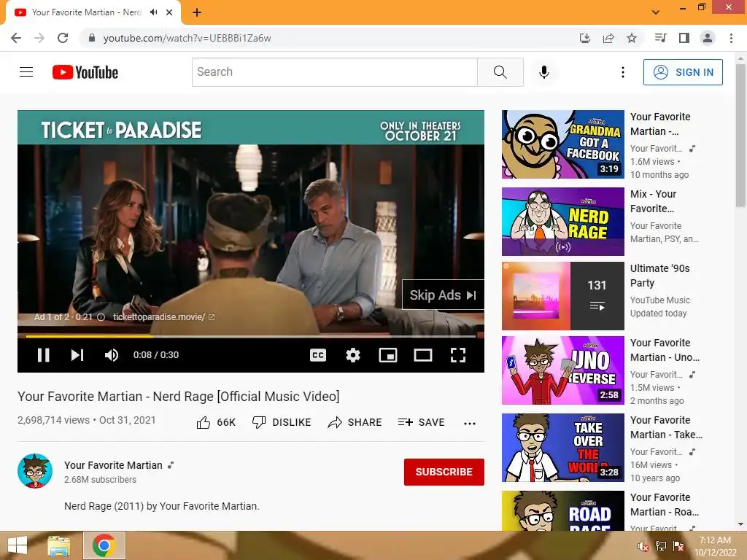Viewport: 747px width, 560px height.
Task: Reload the page
Action: 63,38
